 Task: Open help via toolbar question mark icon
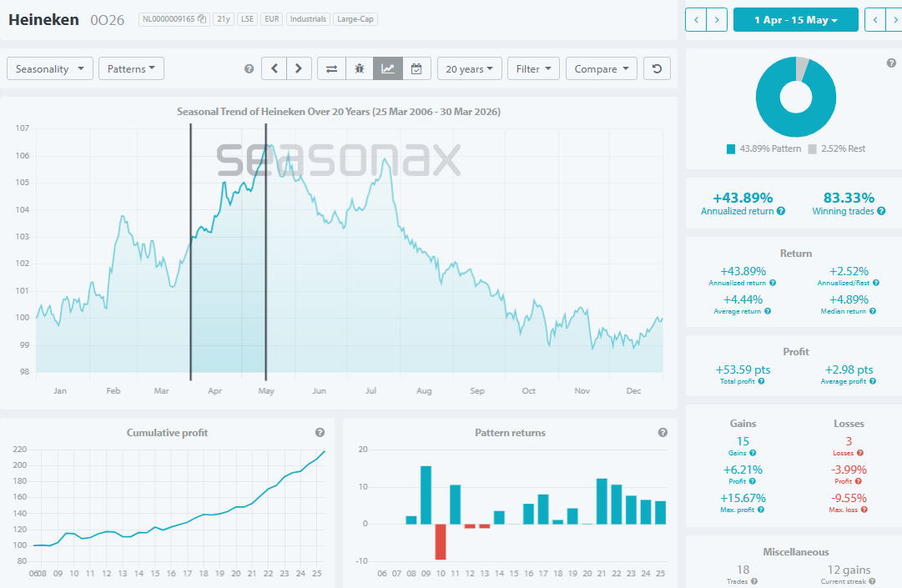click(249, 68)
